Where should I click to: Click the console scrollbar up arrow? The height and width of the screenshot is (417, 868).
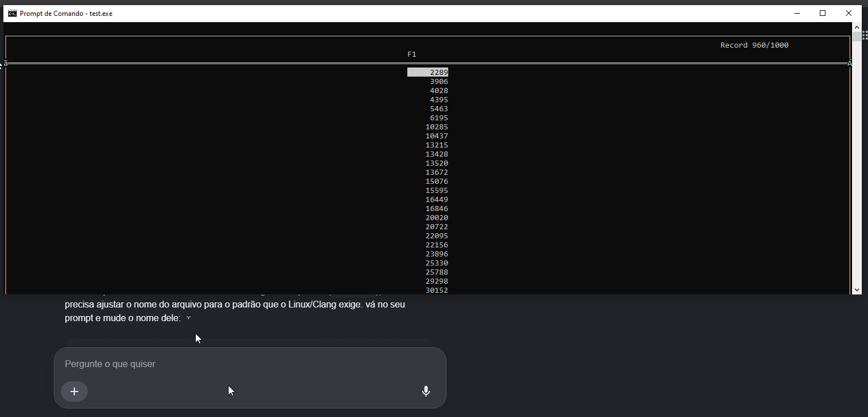(x=857, y=27)
